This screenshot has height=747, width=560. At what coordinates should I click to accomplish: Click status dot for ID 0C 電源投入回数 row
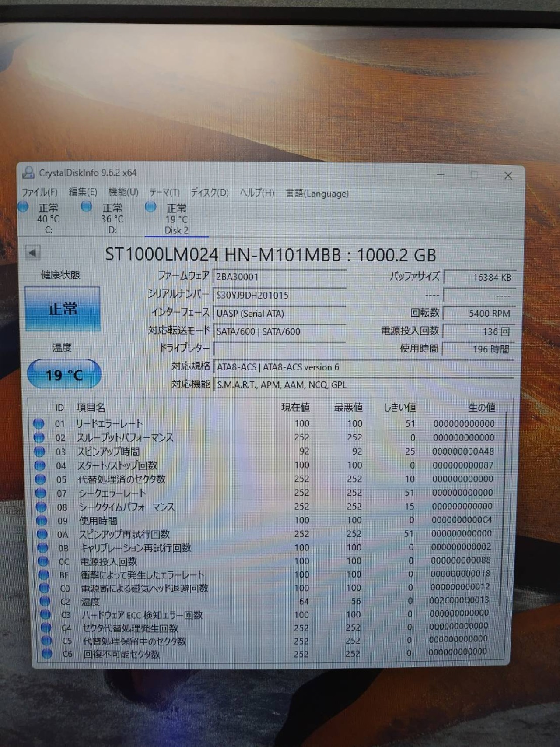pos(43,561)
